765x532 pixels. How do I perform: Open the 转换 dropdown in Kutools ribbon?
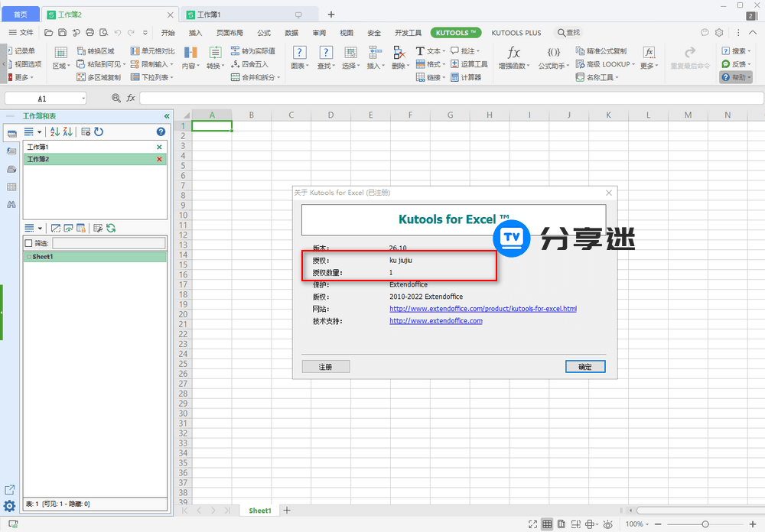coord(214,65)
